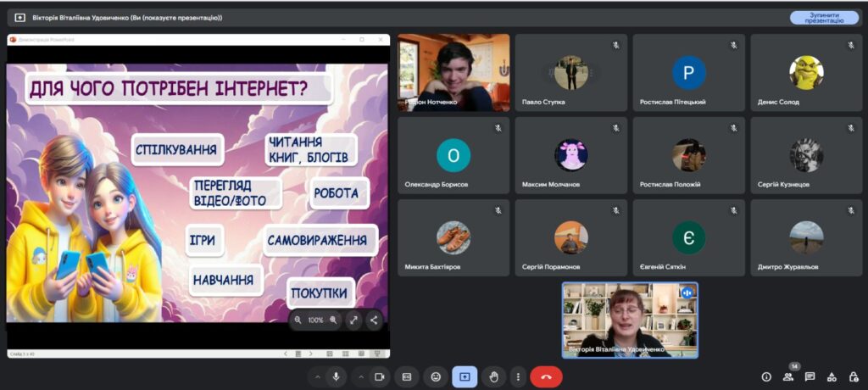Image resolution: width=868 pixels, height=390 pixels.
Task: Expand video settings arrow beside camera
Action: pos(361,376)
